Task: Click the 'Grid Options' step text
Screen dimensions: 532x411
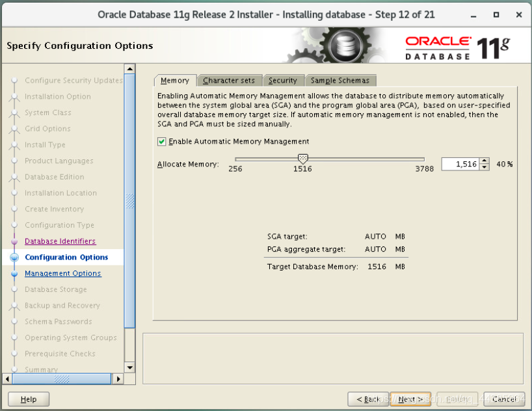Action: click(48, 129)
